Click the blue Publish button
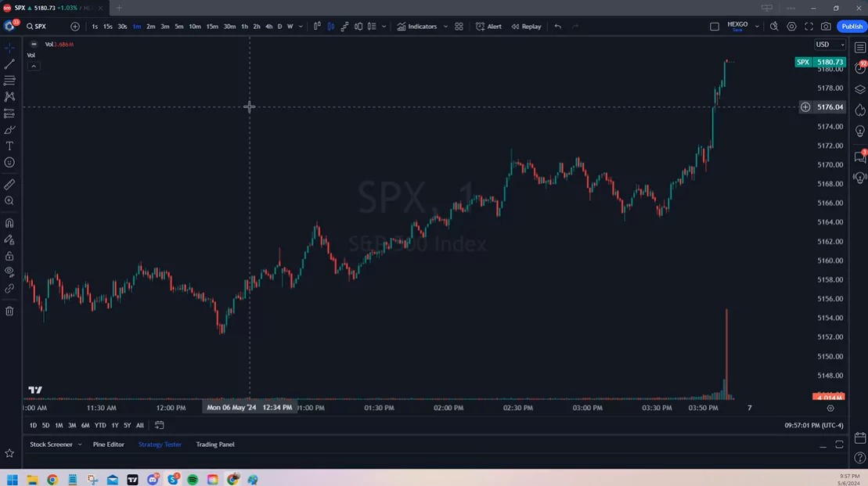This screenshot has height=486, width=868. click(852, 26)
